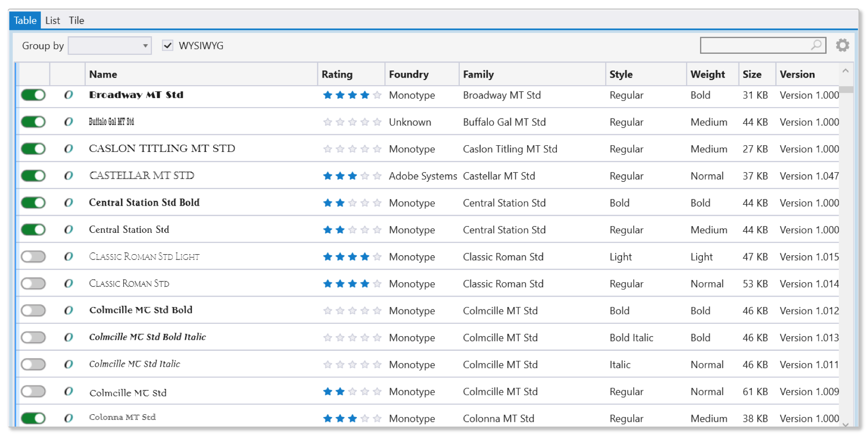Set fifth star rating for Colonna MT Std

(x=377, y=418)
